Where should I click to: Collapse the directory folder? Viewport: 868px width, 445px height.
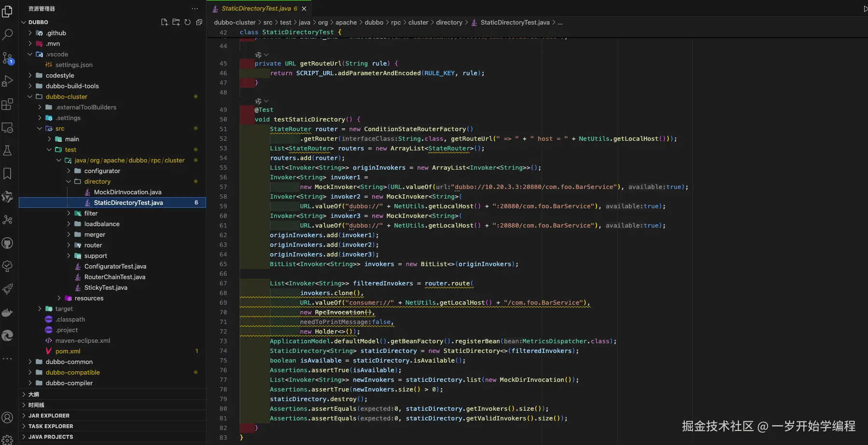(68, 181)
